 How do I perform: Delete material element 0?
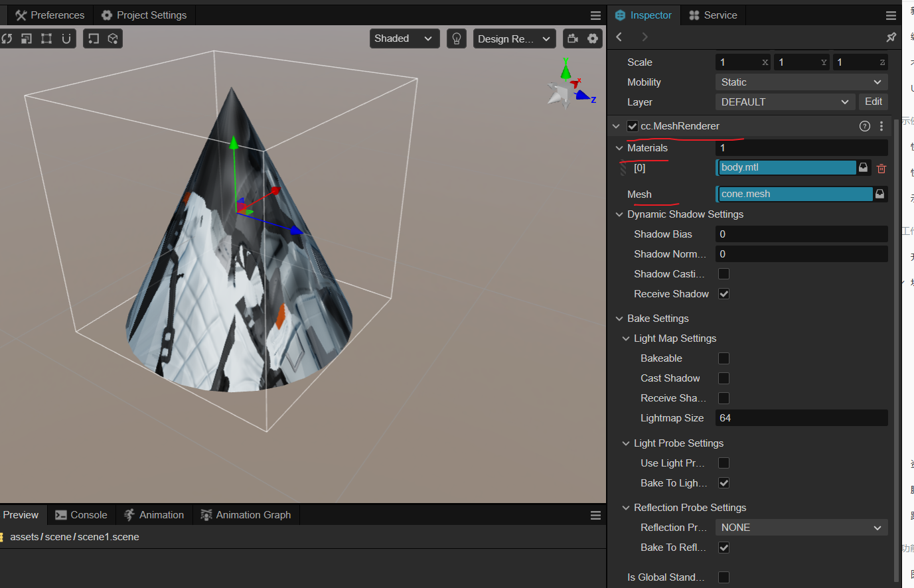[881, 169]
